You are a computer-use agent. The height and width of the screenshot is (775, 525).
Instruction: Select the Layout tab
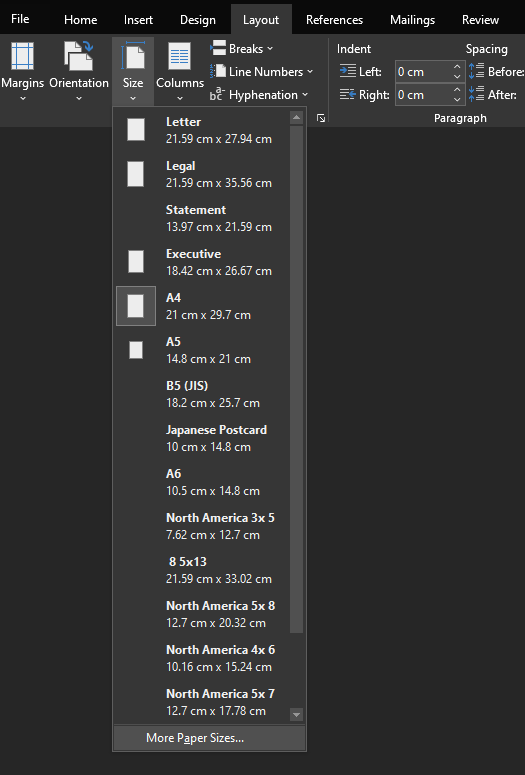point(261,20)
